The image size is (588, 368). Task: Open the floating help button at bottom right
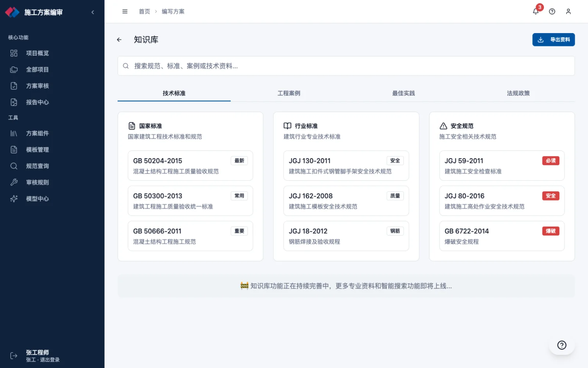point(562,345)
